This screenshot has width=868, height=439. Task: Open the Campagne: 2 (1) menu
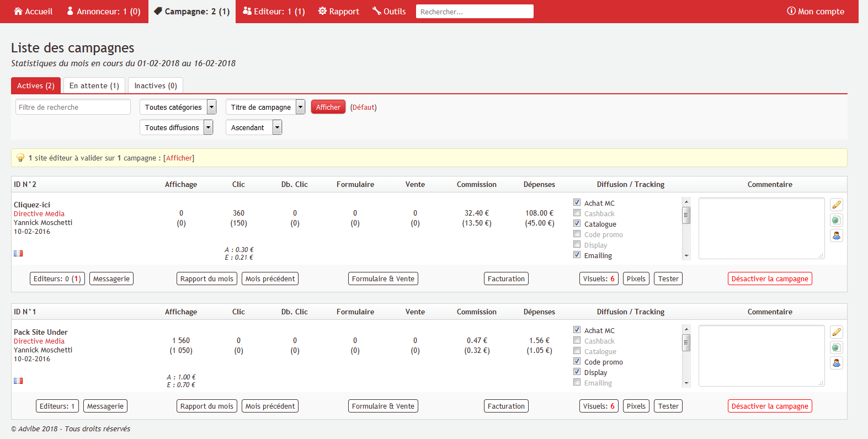[192, 12]
